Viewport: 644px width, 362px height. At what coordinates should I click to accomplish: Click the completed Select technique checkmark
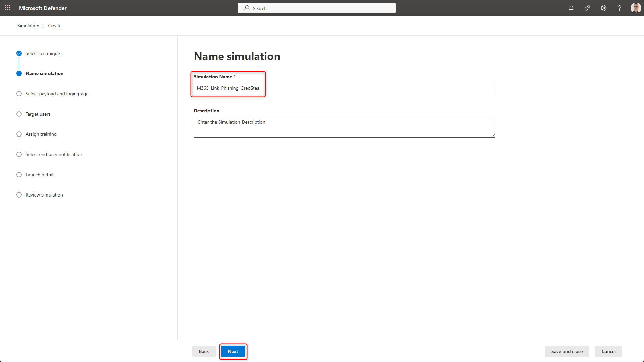pos(19,53)
